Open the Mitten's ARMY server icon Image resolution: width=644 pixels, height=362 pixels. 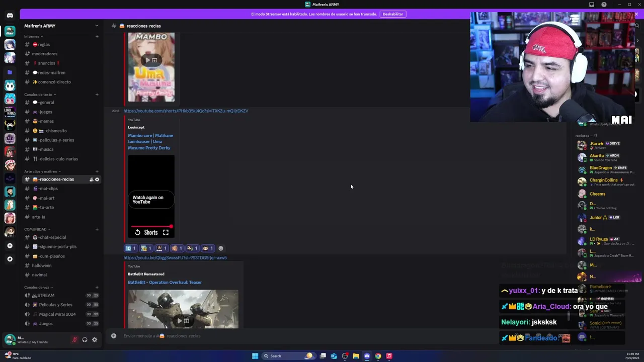[x=10, y=32]
